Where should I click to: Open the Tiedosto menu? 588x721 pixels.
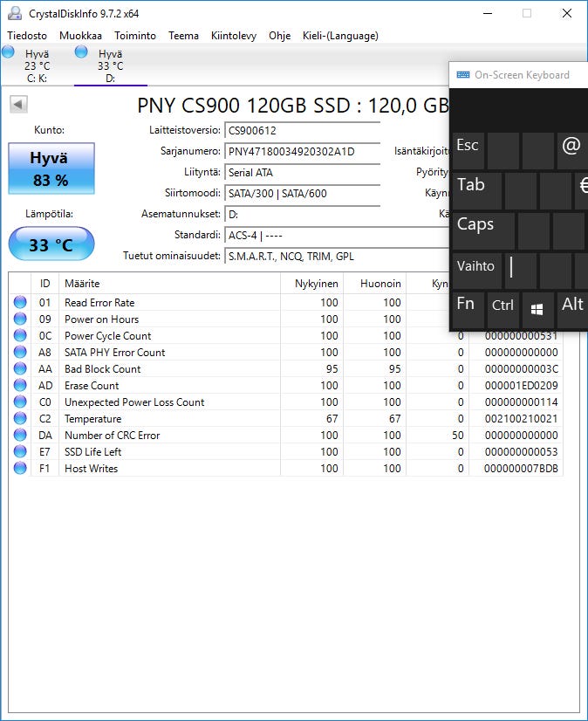click(x=27, y=36)
